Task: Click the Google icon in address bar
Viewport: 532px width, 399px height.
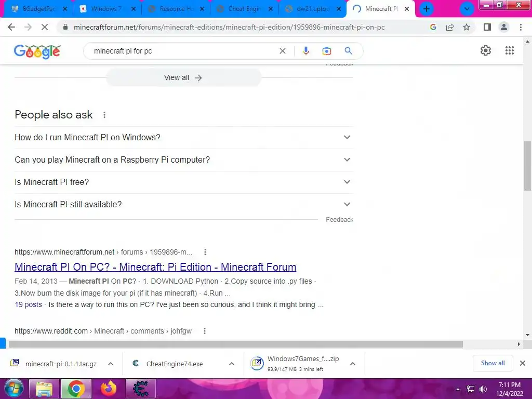Action: click(x=433, y=27)
